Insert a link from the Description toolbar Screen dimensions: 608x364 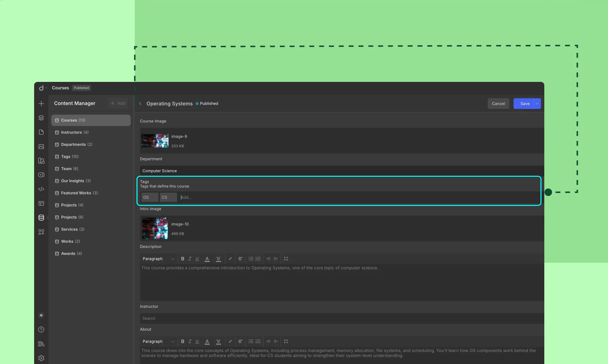[230, 259]
